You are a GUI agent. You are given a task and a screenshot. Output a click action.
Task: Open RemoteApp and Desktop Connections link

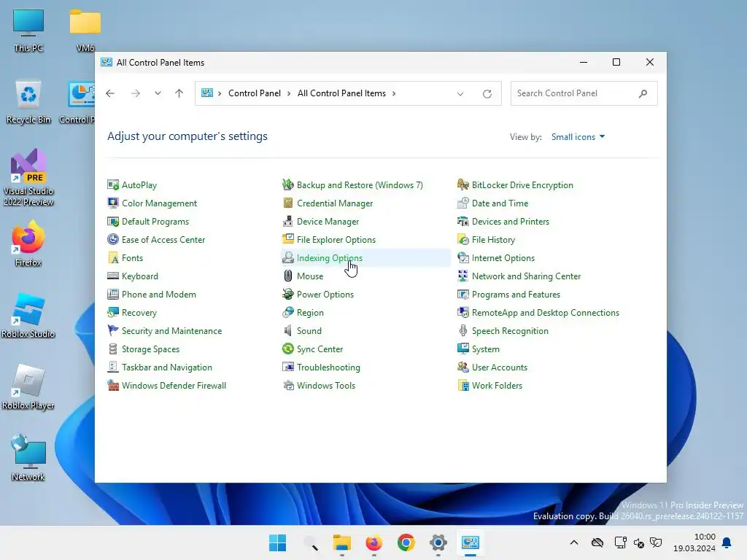[546, 312]
